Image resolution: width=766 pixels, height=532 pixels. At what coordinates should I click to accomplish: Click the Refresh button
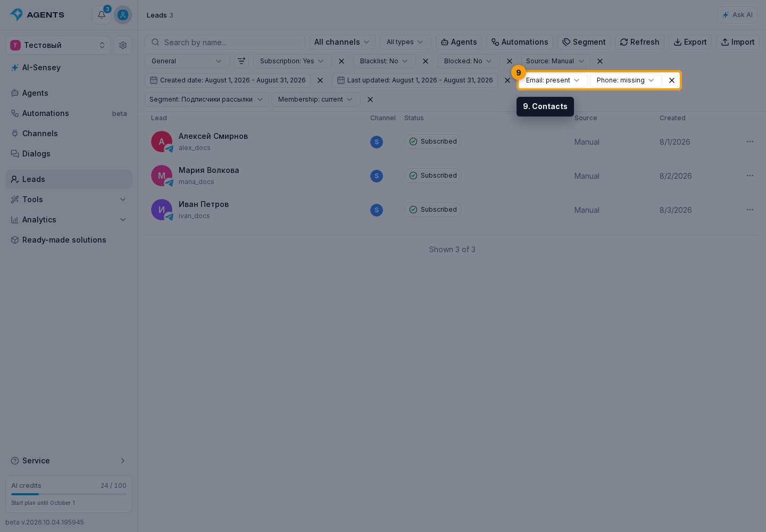[x=639, y=42]
